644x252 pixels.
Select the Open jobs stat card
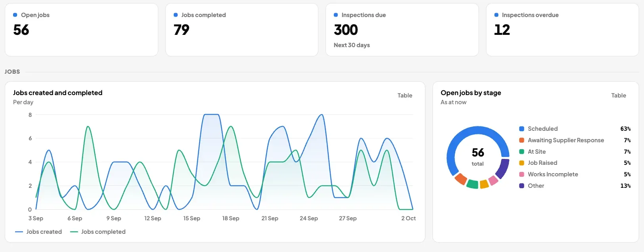(81, 30)
